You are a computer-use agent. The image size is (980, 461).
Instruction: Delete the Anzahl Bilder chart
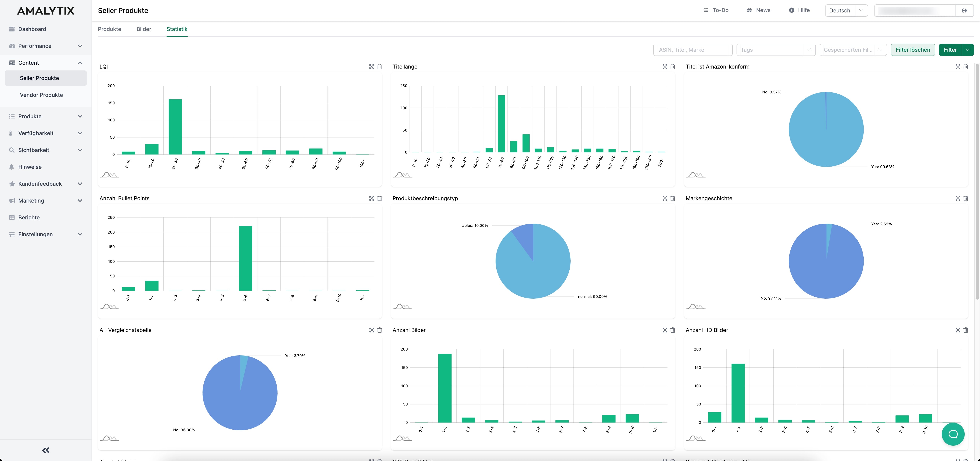point(673,330)
